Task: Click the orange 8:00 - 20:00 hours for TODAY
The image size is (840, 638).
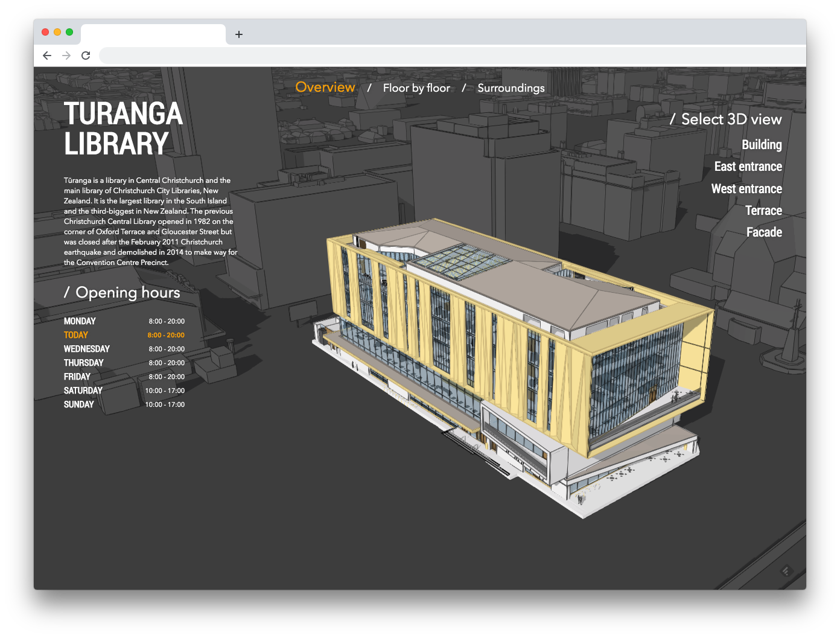Action: (166, 335)
